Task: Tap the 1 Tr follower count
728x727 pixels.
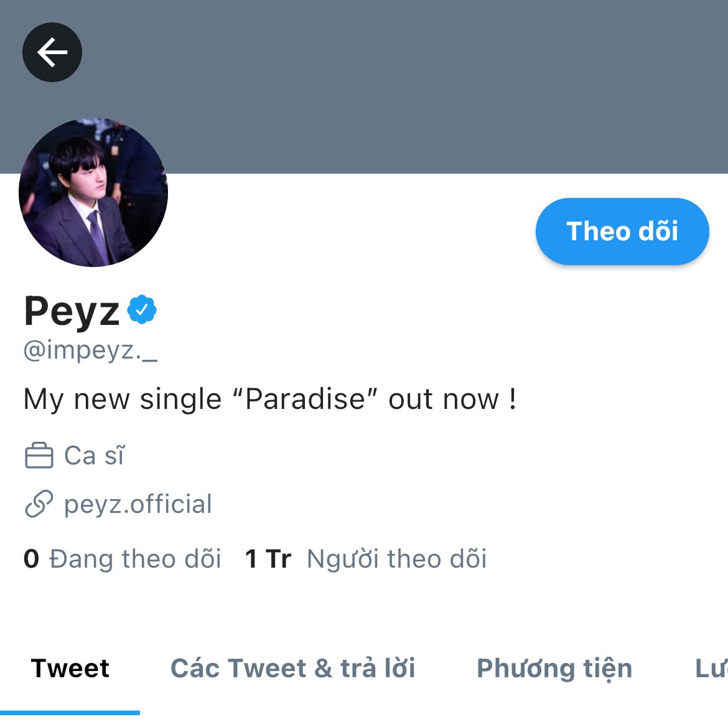Action: click(x=268, y=558)
